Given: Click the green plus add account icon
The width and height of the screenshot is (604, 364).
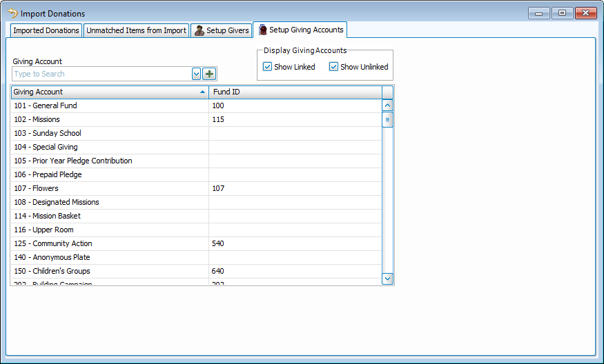Looking at the screenshot, I should [210, 74].
